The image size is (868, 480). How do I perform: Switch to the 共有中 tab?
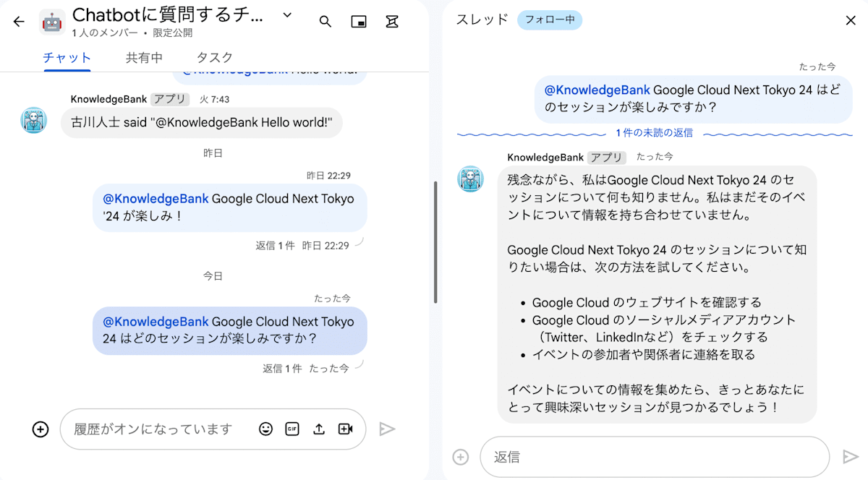(144, 58)
